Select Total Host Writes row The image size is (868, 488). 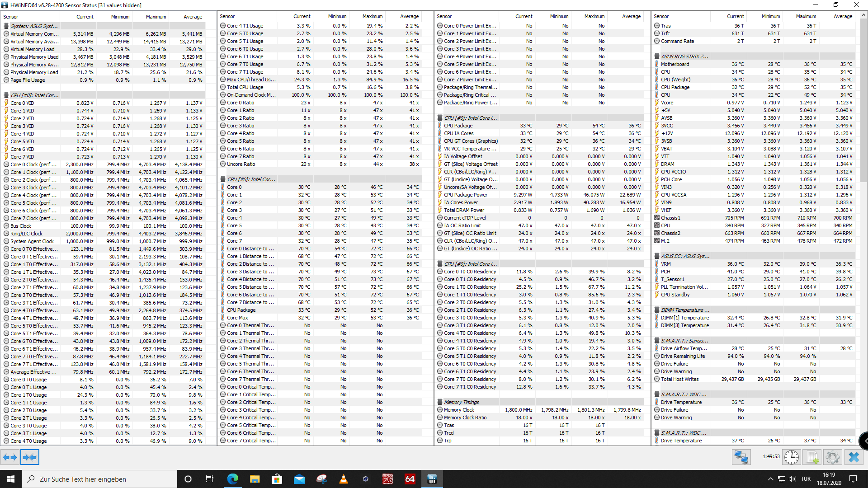(755, 379)
